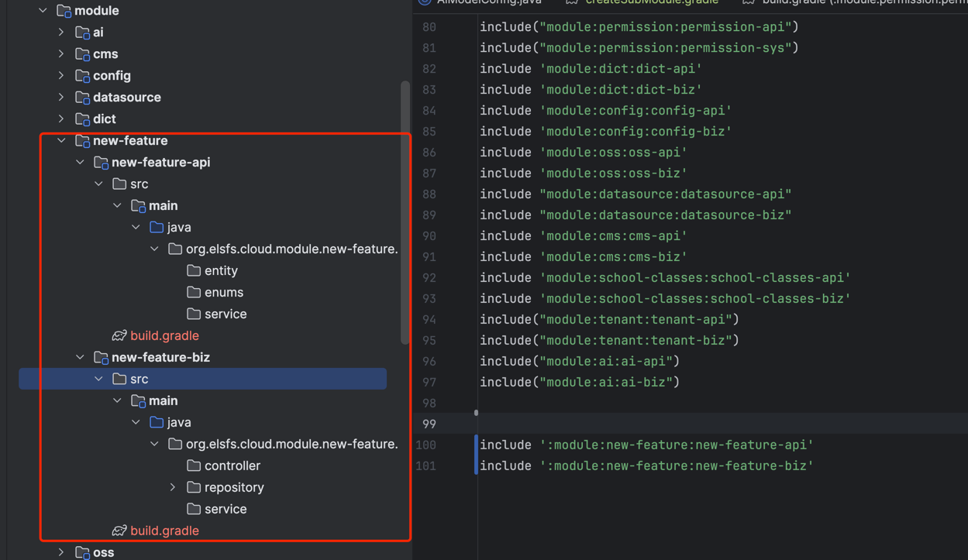Expand the repository package

coord(173,487)
